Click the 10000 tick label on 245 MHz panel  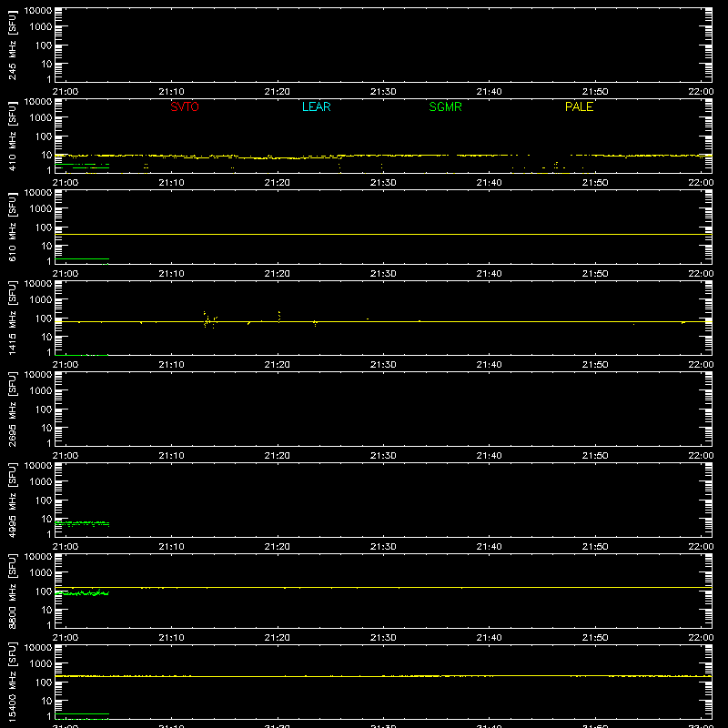(38, 11)
